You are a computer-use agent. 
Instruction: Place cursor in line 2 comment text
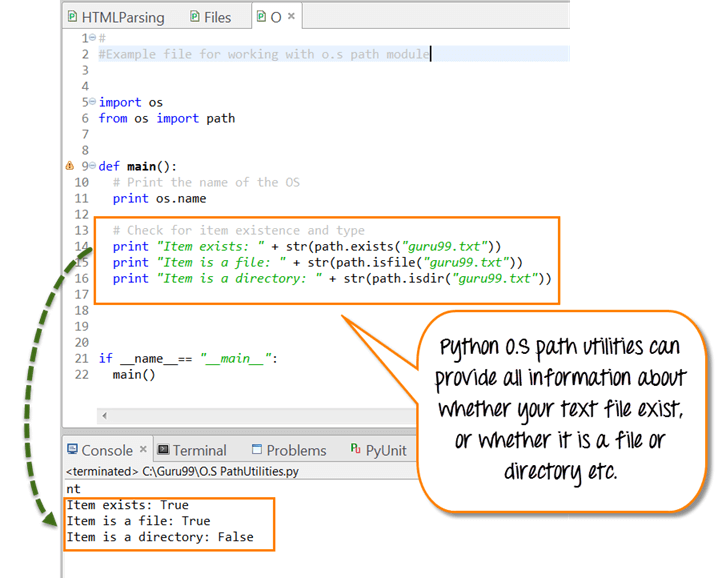click(x=264, y=54)
